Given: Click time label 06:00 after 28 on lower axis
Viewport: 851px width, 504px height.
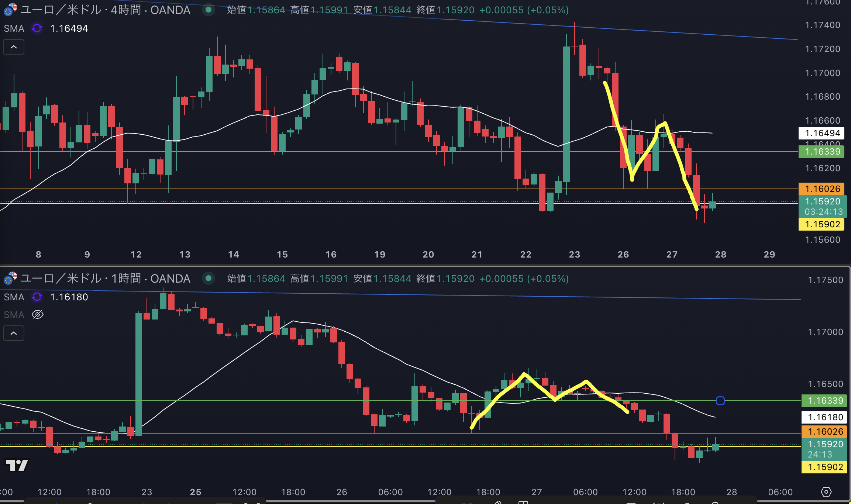Looking at the screenshot, I should coord(781,492).
